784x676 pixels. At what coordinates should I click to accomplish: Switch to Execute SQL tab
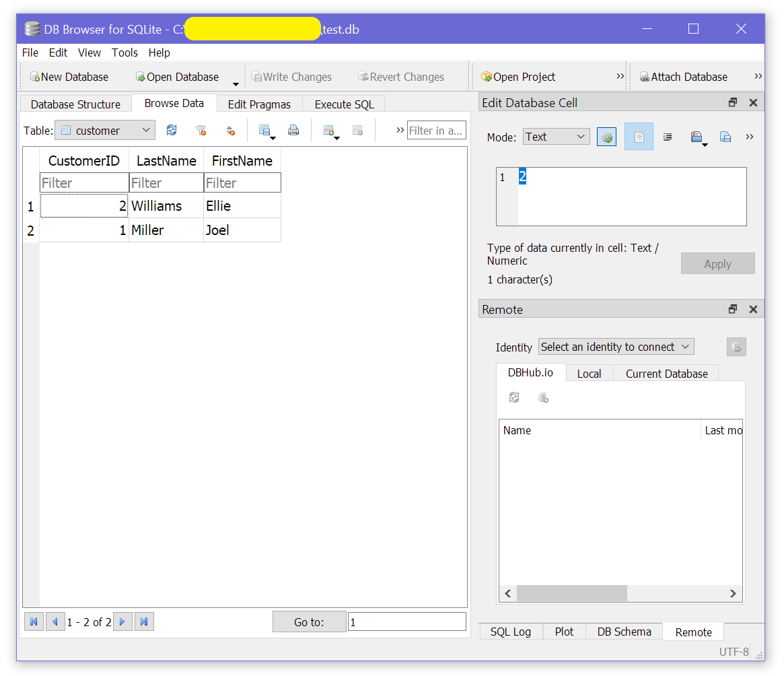(344, 104)
